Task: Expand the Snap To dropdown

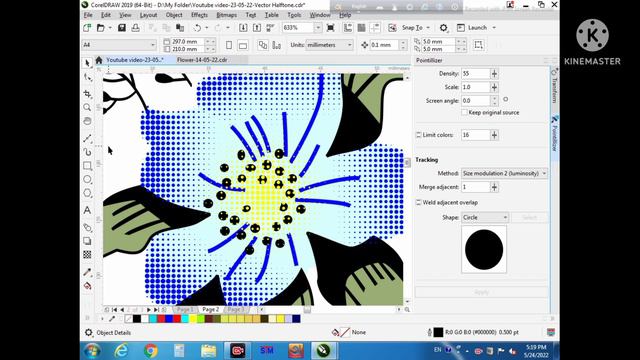Action: point(428,28)
